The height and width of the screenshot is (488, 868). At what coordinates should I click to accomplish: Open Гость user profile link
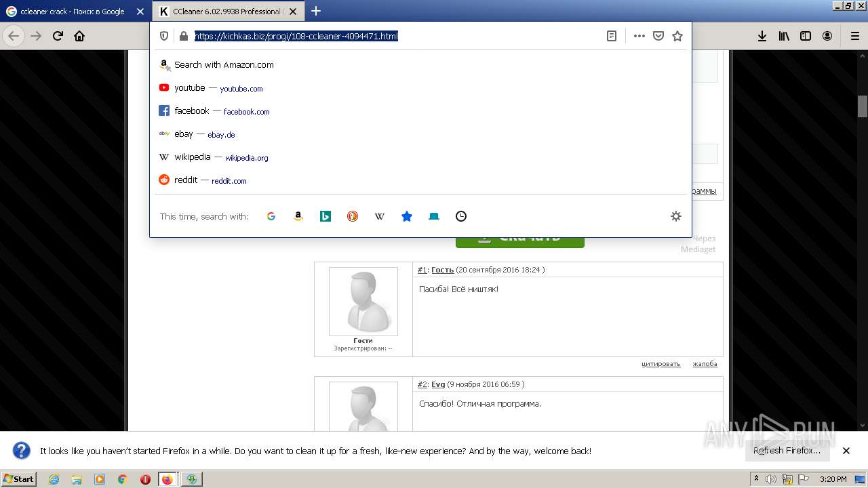point(442,270)
